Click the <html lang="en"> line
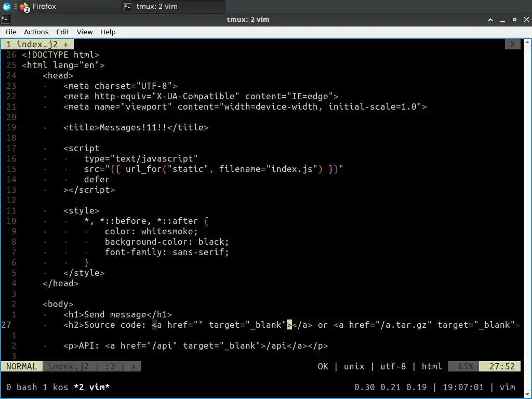Viewport: 532px width, 399px height. point(63,65)
